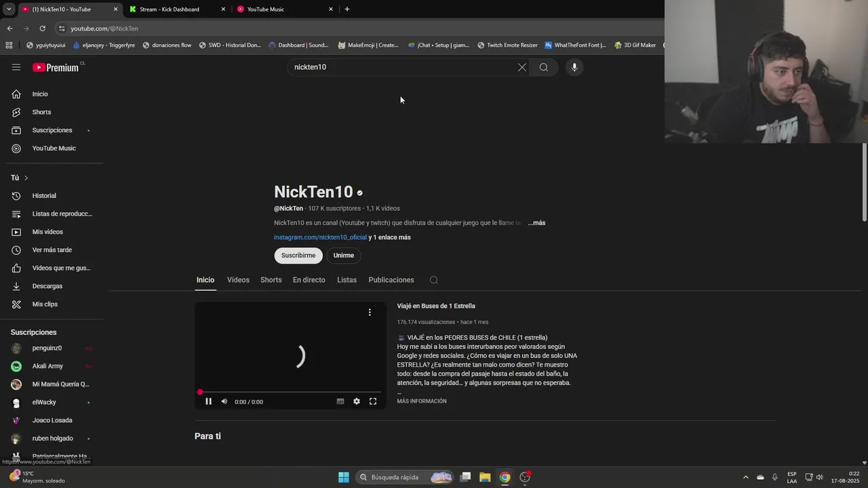Screen dimensions: 868x488
Task: Search within channel using tab magnifier
Action: point(434,280)
